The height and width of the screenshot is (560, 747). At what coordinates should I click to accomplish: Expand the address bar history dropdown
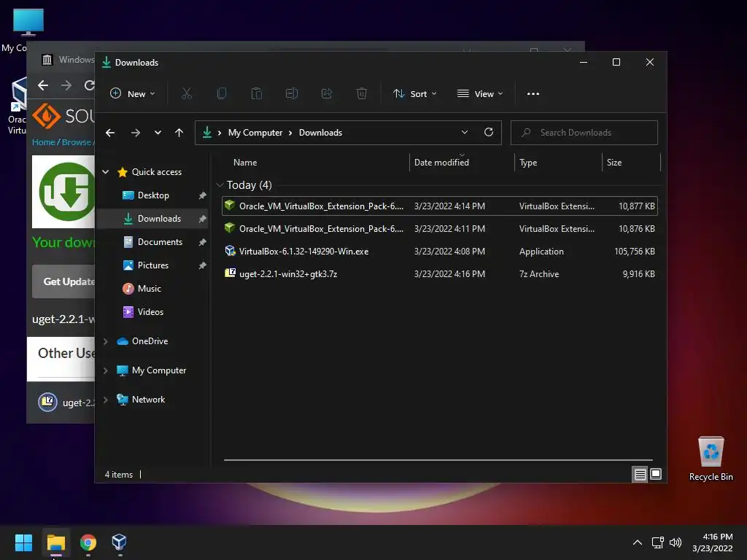coord(465,133)
